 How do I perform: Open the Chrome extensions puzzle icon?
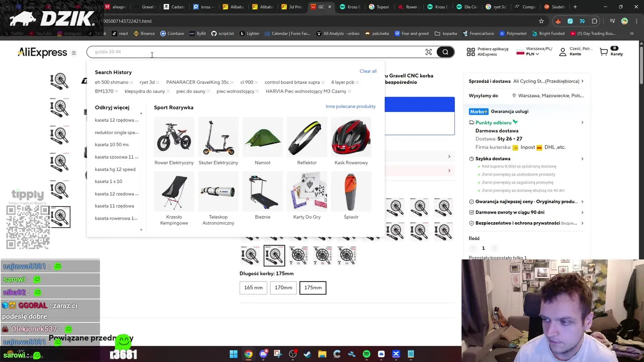(x=595, y=21)
